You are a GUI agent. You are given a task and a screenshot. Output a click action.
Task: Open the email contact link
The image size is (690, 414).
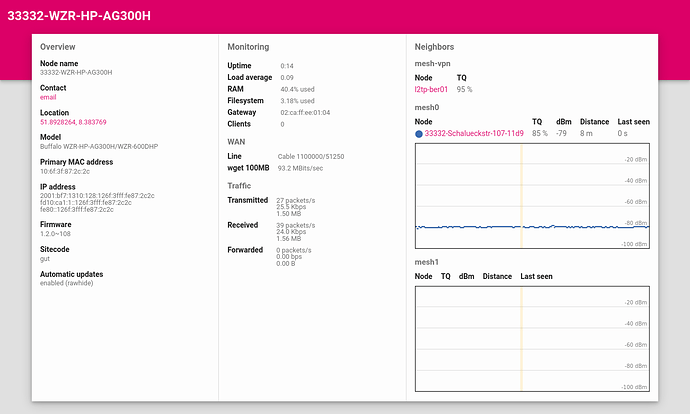pos(48,97)
